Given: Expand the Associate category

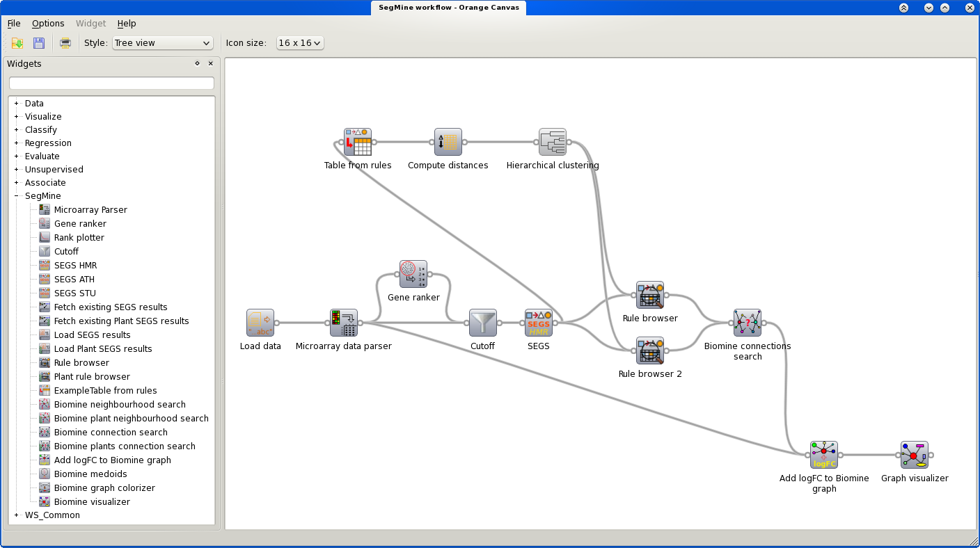Looking at the screenshot, I should tap(16, 183).
